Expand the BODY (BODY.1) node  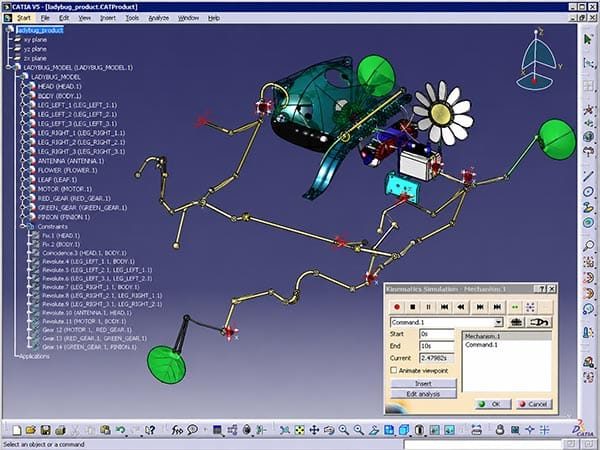(x=23, y=96)
